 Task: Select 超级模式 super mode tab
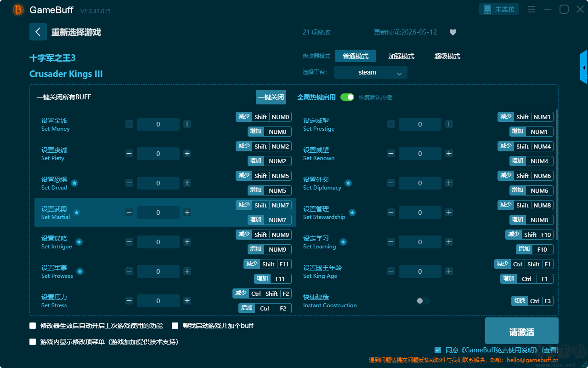pos(447,56)
